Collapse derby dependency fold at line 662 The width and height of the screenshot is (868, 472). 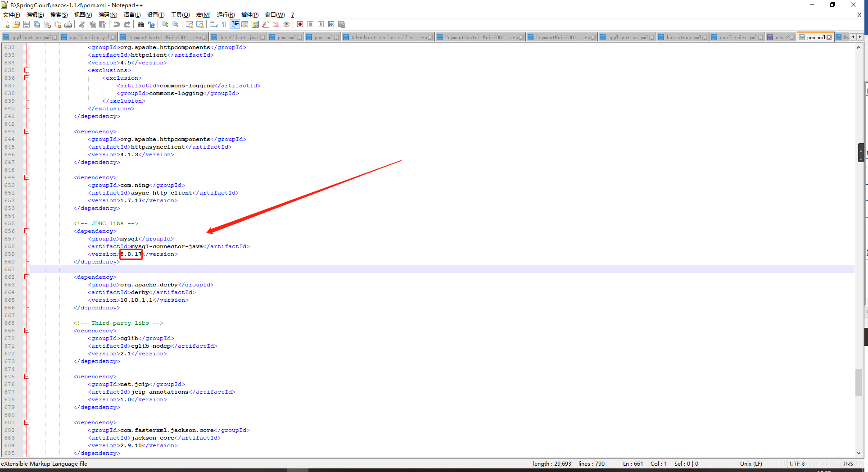pyautogui.click(x=27, y=277)
